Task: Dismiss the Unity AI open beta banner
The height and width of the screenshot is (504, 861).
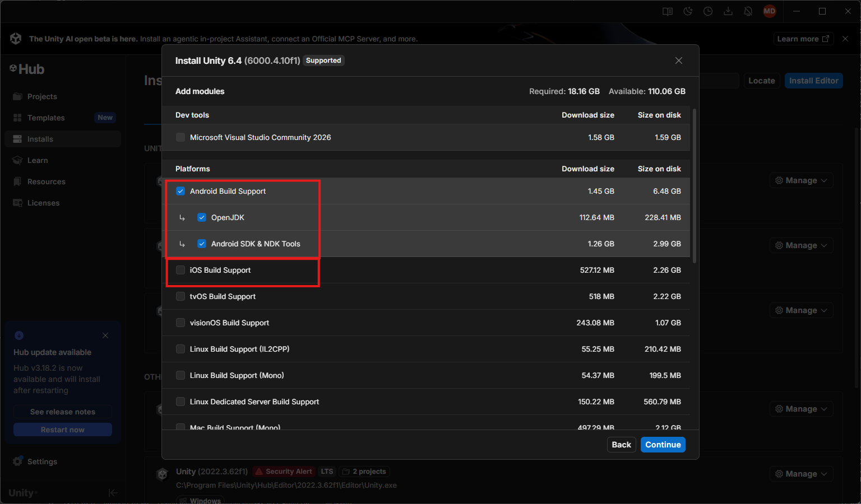Action: coord(845,39)
